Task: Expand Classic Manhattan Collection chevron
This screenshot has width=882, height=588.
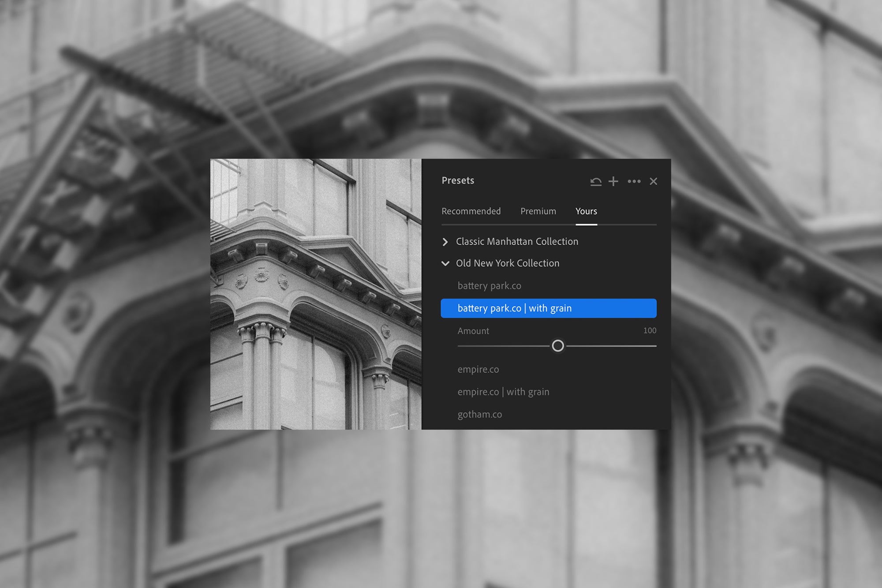Action: click(x=445, y=242)
